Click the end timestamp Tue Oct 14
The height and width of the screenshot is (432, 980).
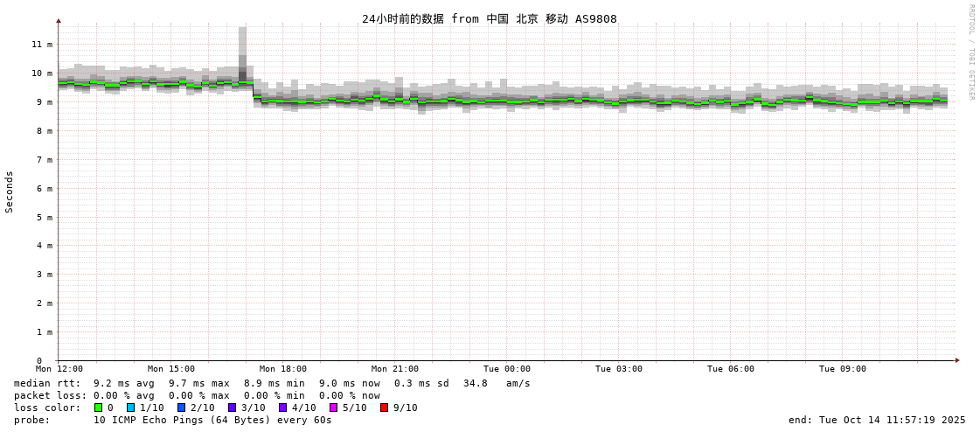[876, 420]
